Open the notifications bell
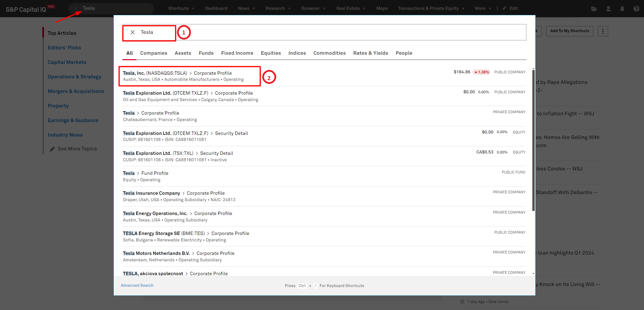644x310 pixels. (x=622, y=8)
